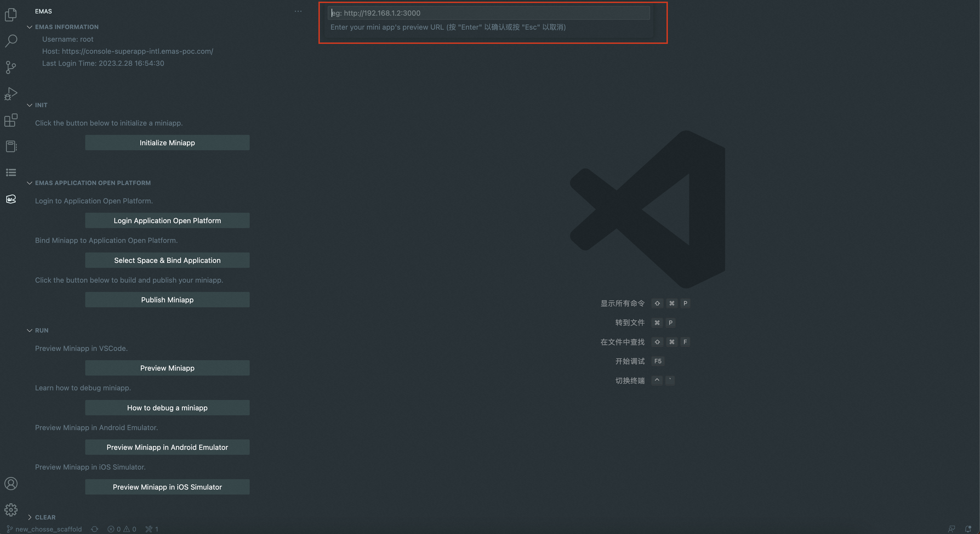
Task: Click the Initialize Miniapp button
Action: tap(167, 143)
